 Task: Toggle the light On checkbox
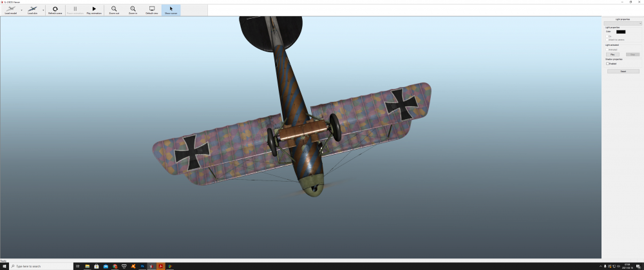607,37
